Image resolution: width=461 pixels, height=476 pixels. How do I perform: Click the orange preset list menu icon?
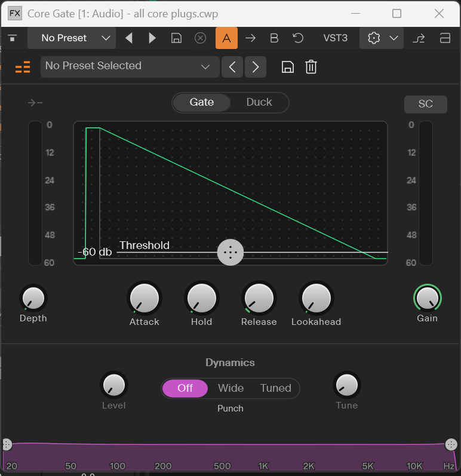point(23,67)
